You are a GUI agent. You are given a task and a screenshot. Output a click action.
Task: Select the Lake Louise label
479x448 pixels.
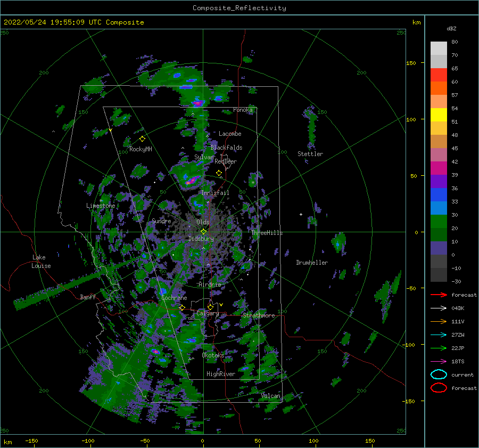(x=41, y=262)
